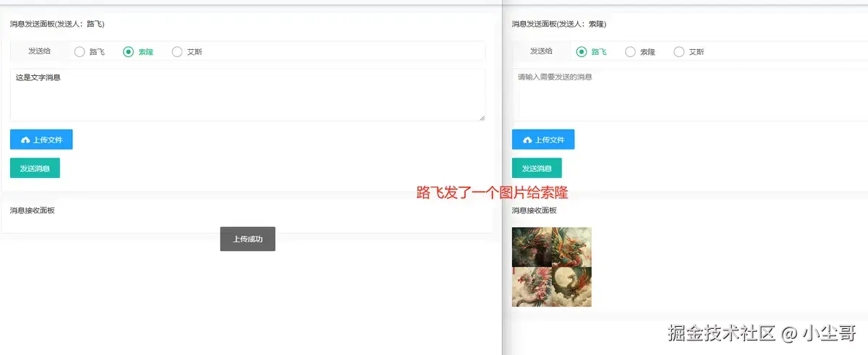
Task: Open the received dragon image thumbnail
Action: pos(552,267)
